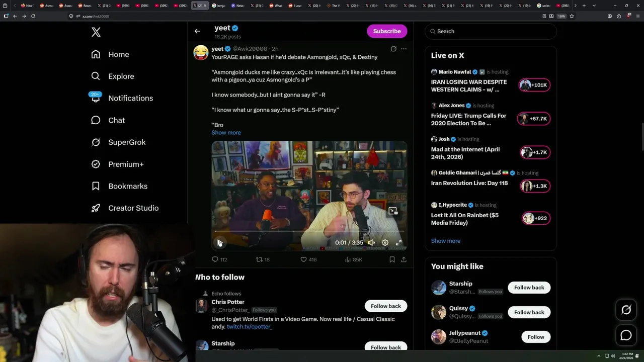This screenshot has width=644, height=362.
Task: Follow back Quissy
Action: [x=529, y=312]
